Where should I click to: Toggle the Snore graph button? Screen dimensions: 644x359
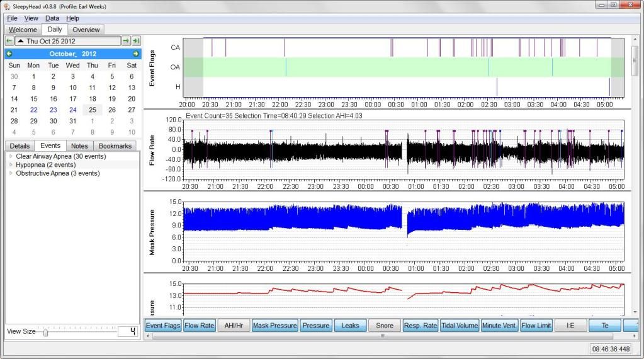click(385, 326)
